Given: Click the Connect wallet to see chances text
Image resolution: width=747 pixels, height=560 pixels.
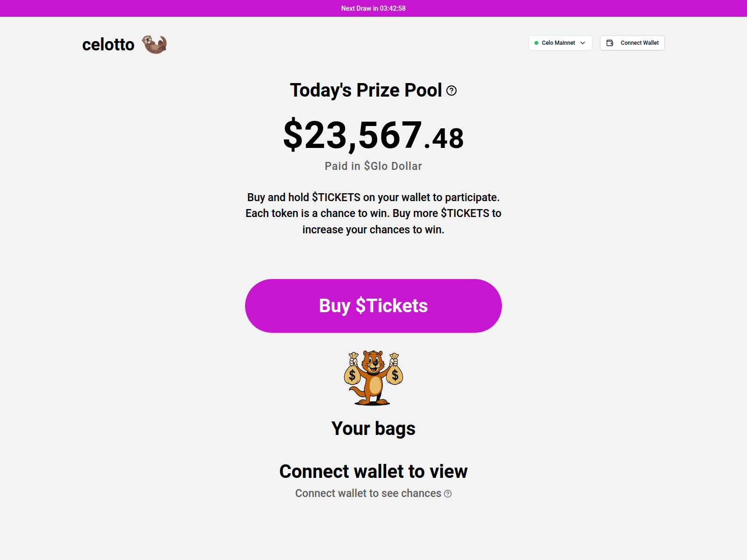Looking at the screenshot, I should 368,493.
